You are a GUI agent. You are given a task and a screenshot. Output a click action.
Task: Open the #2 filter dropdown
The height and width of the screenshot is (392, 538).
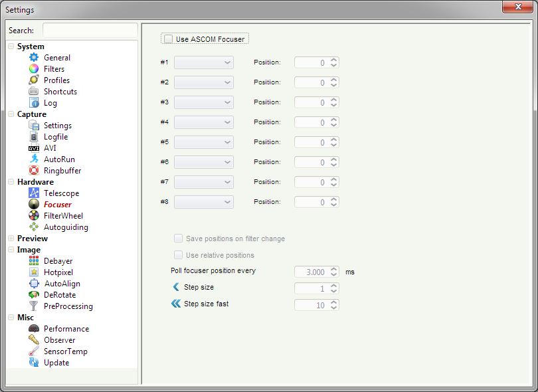(x=204, y=82)
